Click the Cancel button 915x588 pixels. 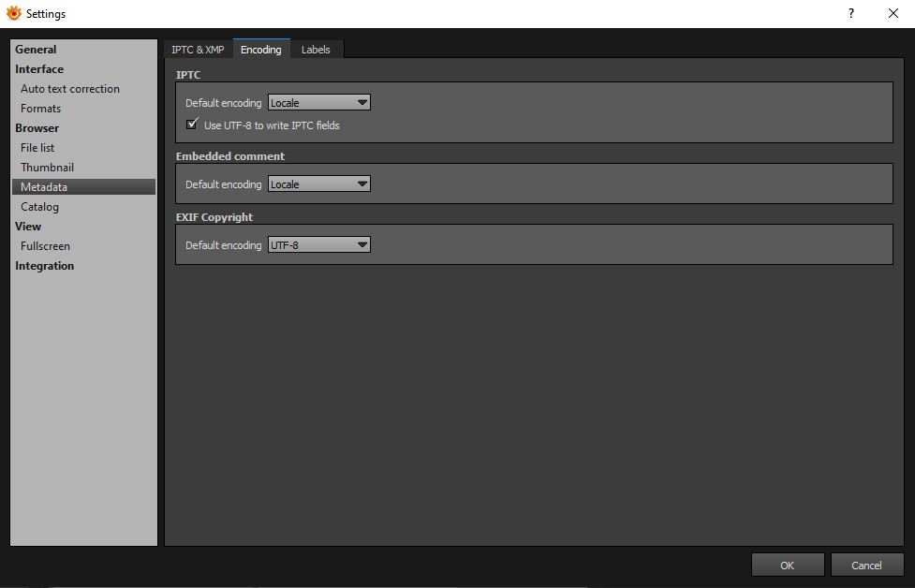pos(866,565)
